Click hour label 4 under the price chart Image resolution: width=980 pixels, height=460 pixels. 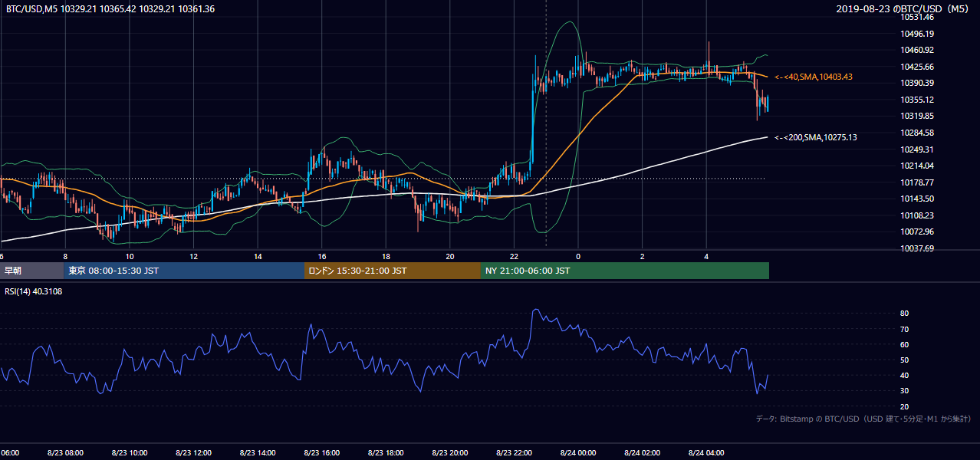coord(707,256)
